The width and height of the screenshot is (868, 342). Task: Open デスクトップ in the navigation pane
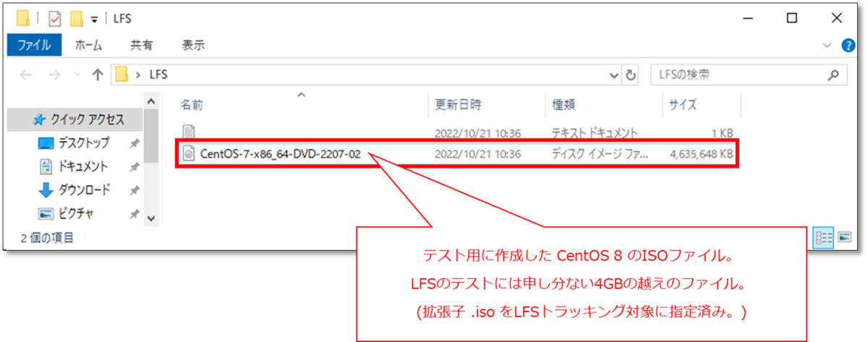83,143
